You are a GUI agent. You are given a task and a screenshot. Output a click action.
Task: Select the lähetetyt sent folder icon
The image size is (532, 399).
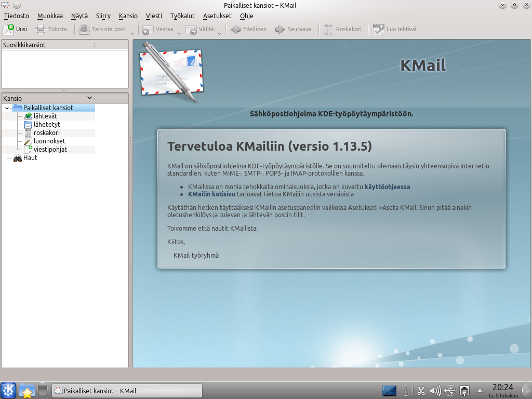tap(28, 125)
